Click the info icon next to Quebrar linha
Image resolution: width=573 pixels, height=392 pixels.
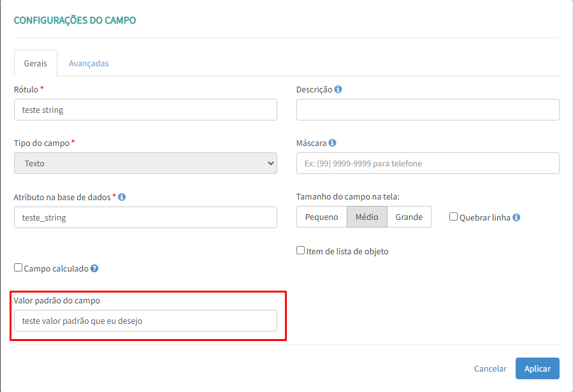click(x=516, y=217)
